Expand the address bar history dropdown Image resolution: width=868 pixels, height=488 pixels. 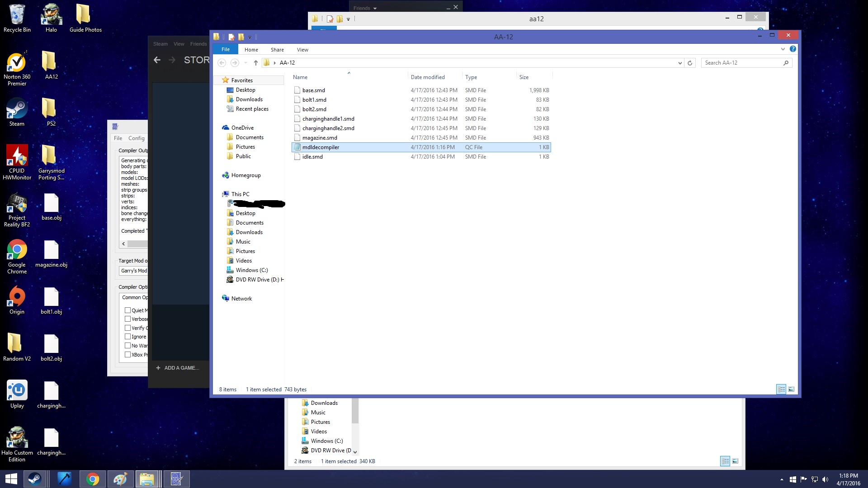coord(680,63)
